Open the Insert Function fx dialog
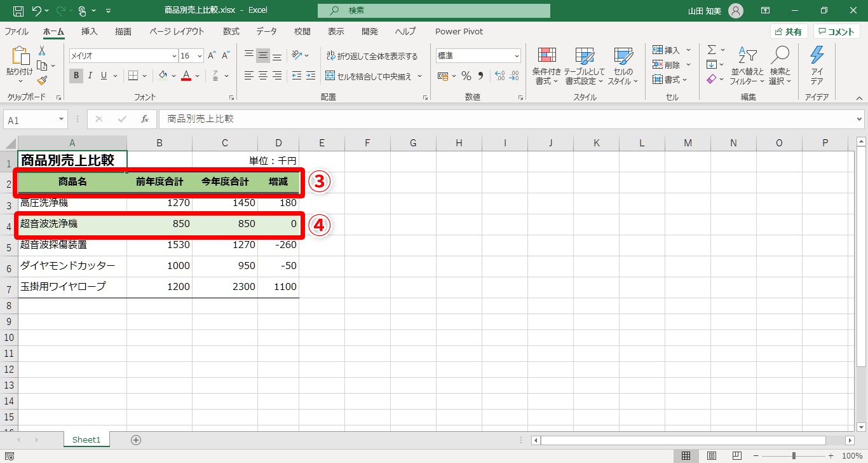Viewport: 868px width, 463px height. 145,119
